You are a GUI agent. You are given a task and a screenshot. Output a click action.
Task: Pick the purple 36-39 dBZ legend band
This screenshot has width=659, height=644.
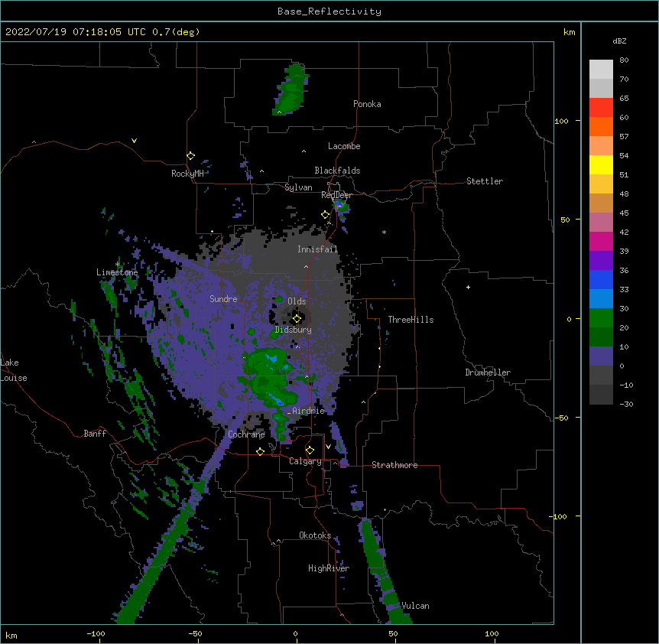click(601, 261)
